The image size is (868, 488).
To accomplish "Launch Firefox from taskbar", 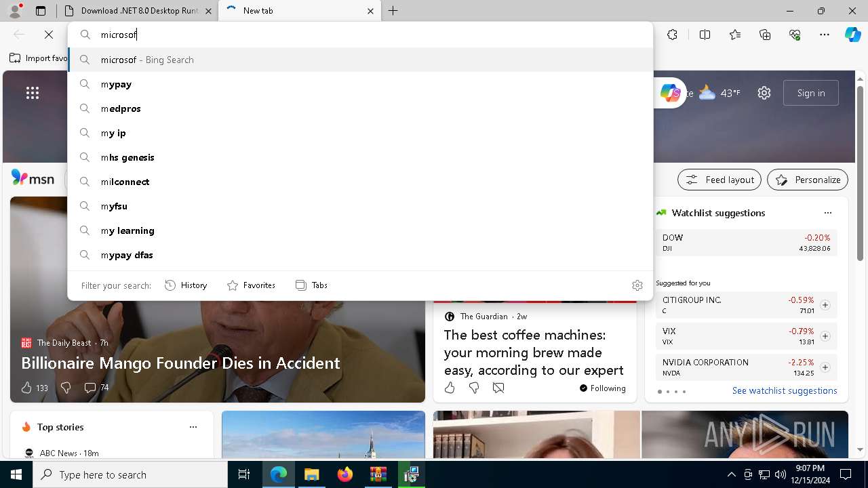I will tap(344, 475).
